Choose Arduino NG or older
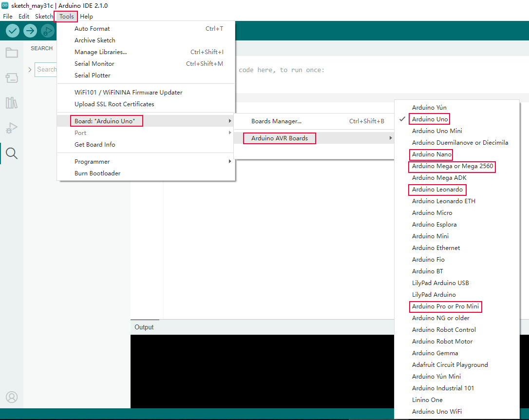529x420 pixels. pos(457,318)
